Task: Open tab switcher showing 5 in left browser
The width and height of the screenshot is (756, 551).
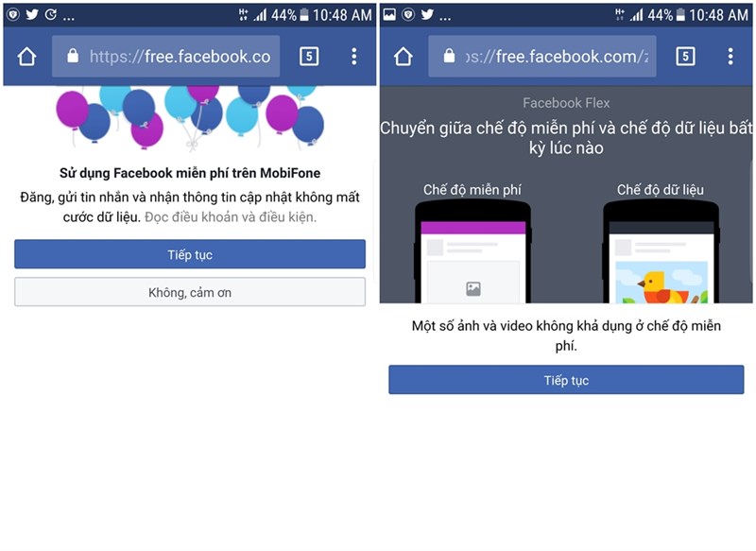Action: (x=309, y=57)
